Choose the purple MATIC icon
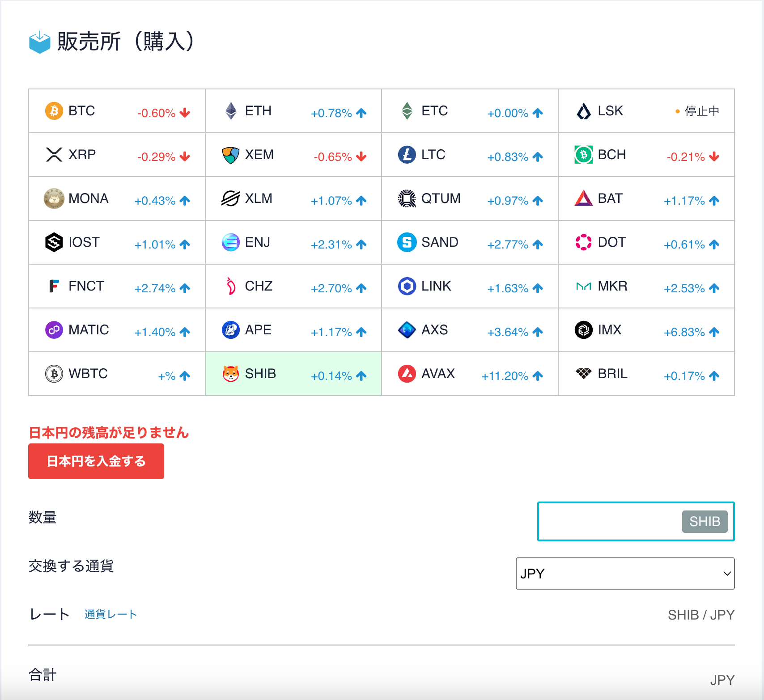The height and width of the screenshot is (700, 764). (x=54, y=330)
